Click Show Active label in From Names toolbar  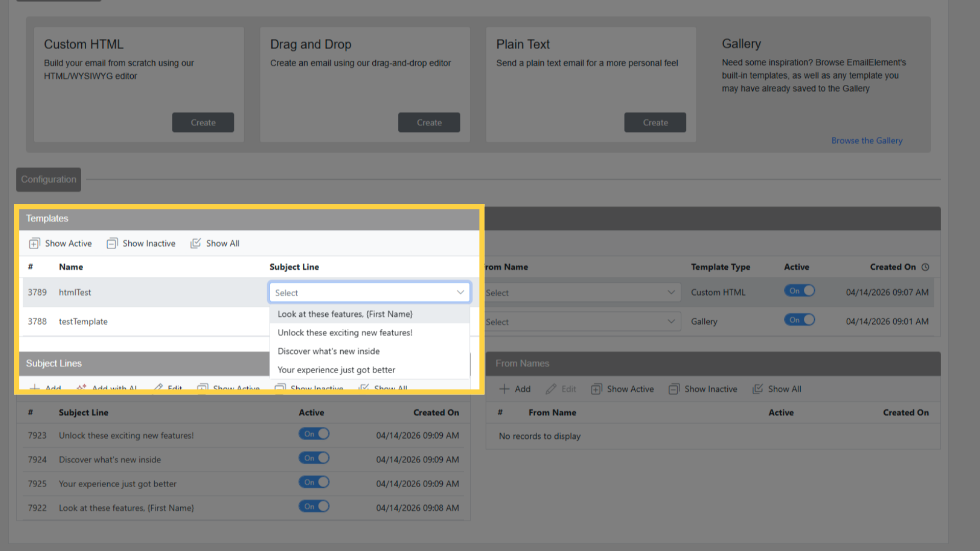(630, 389)
